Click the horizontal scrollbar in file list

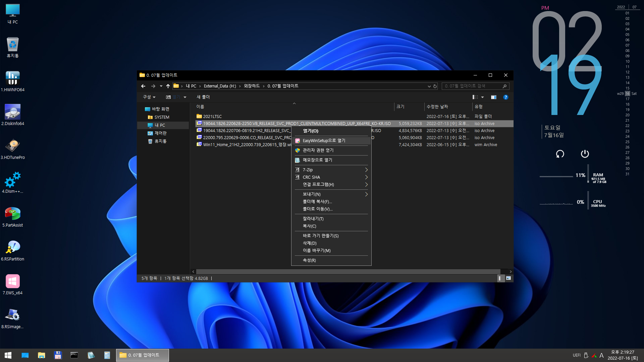click(x=348, y=271)
